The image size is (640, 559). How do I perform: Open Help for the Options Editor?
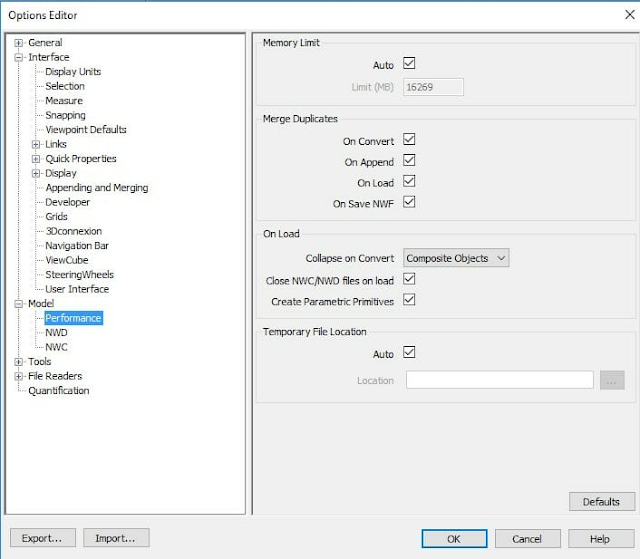[x=601, y=539]
